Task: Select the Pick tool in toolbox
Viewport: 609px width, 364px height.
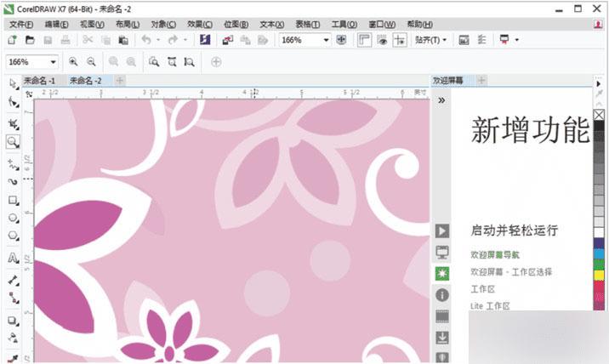Action: (14, 83)
